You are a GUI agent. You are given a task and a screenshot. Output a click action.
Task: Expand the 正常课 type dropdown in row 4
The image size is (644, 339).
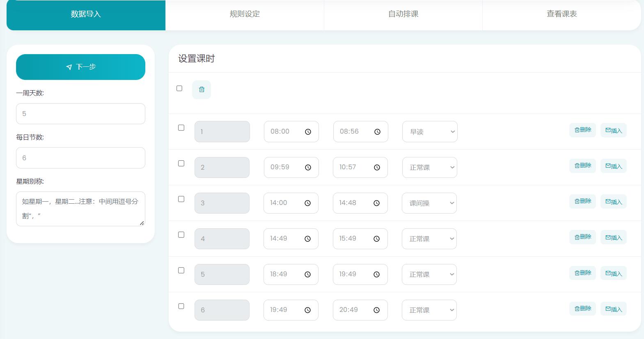click(429, 239)
